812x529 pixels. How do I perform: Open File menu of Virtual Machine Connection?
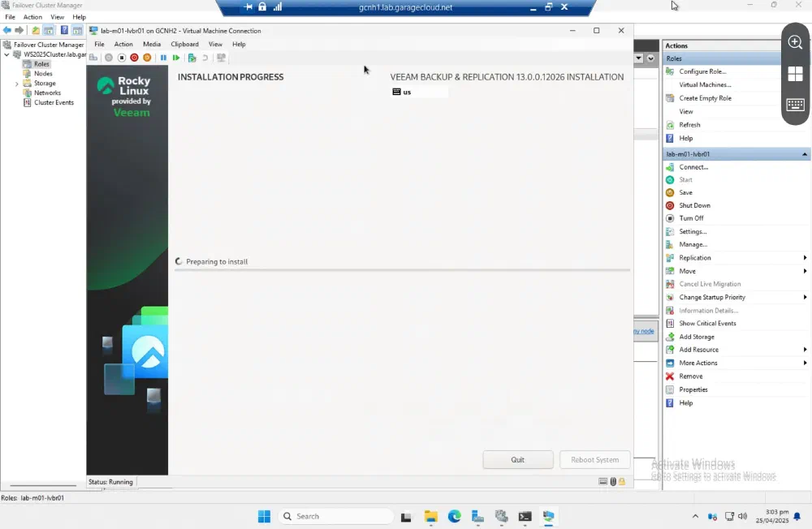(99, 44)
